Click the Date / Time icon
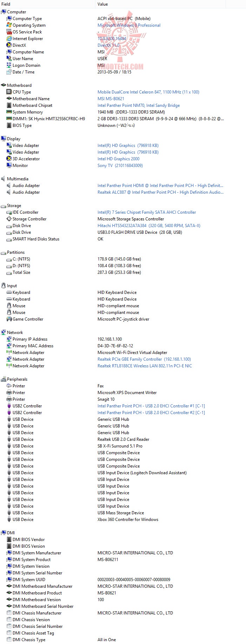246x644 pixels. [9, 72]
